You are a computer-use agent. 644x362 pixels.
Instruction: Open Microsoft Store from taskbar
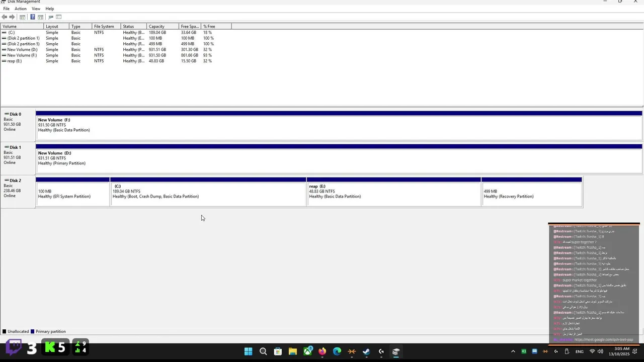coord(278,351)
